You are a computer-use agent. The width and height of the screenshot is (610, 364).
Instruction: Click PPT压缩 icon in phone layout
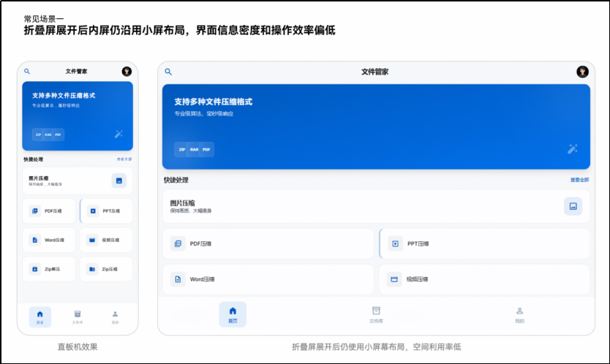(x=93, y=211)
